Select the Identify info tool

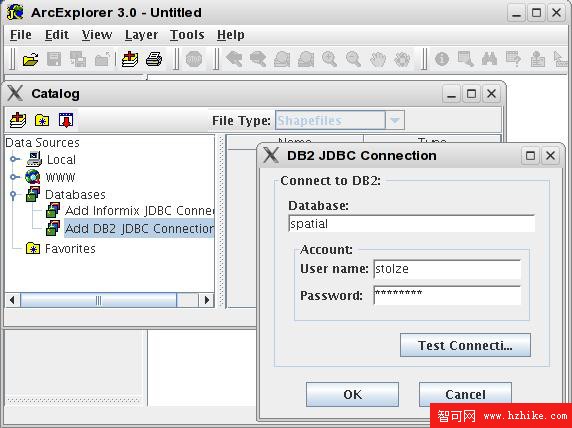point(442,59)
